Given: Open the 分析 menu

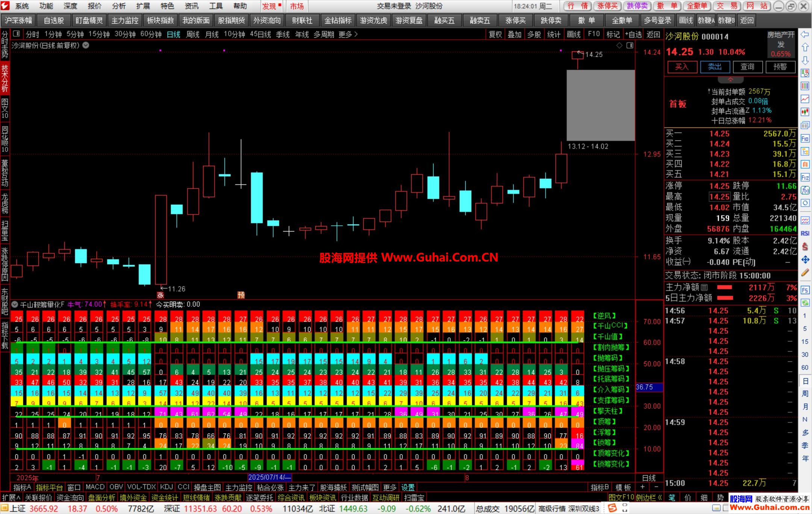Looking at the screenshot, I should coord(119,6).
